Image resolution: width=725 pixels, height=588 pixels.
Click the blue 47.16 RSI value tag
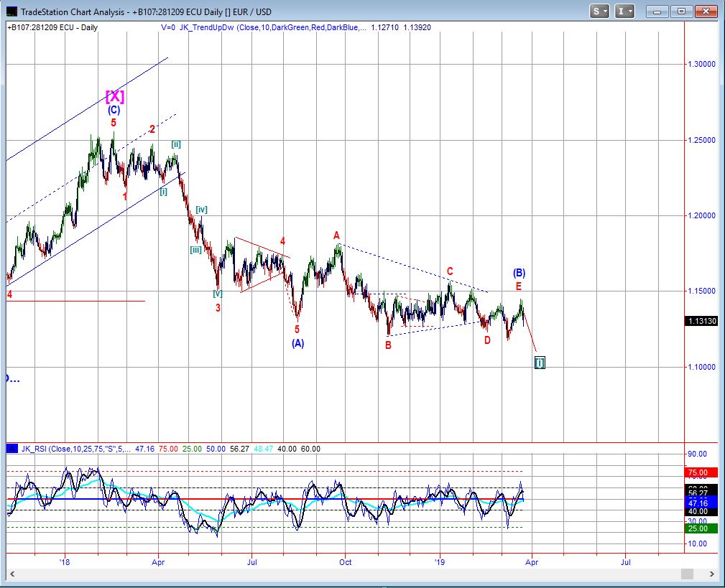tap(701, 503)
